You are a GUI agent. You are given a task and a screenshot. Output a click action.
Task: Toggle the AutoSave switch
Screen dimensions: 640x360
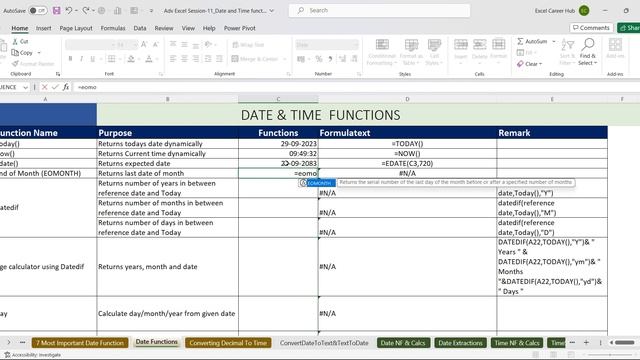coord(38,11)
